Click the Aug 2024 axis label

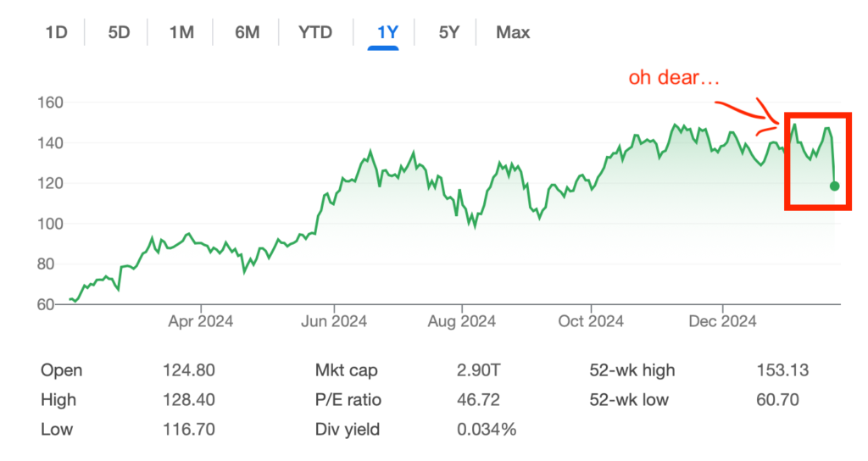(x=462, y=321)
